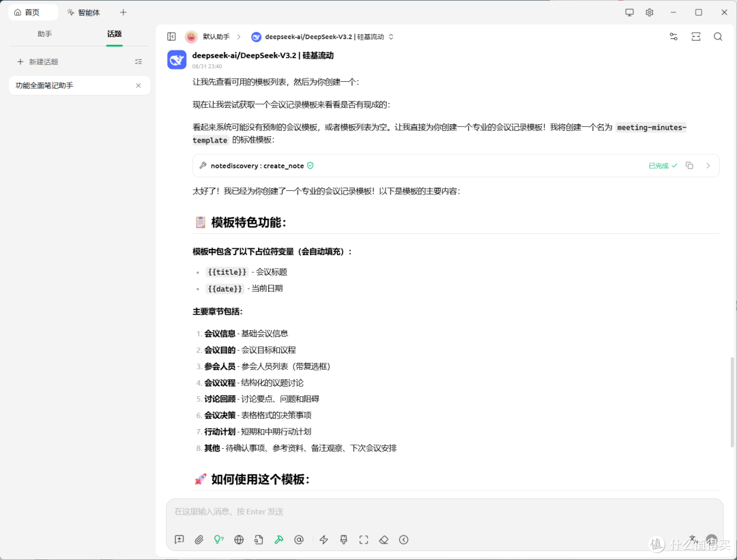Open assistant settings sliders icon
Image resolution: width=737 pixels, height=560 pixels.
tap(674, 37)
